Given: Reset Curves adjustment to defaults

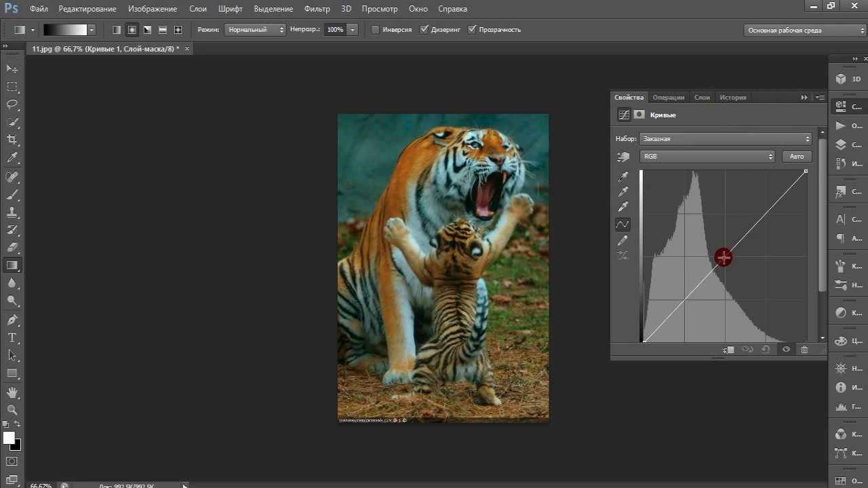Looking at the screenshot, I should pyautogui.click(x=766, y=350).
